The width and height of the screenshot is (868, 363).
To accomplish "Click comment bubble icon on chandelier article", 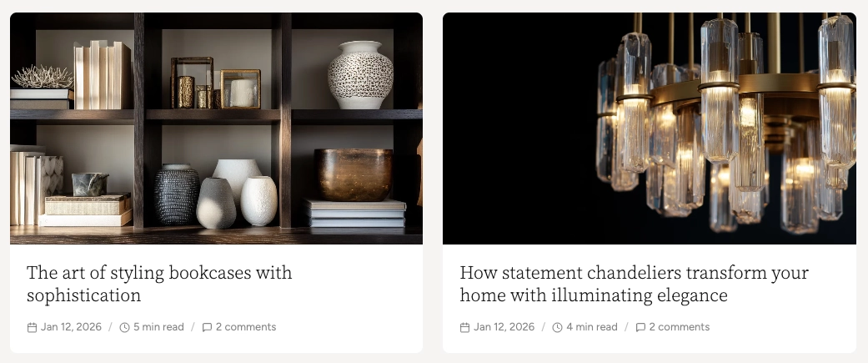I will (x=640, y=327).
